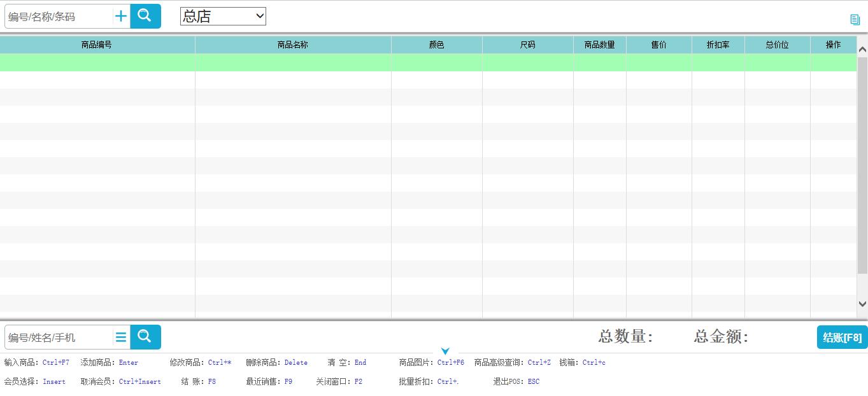The image size is (868, 396).
Task: Focus the 编号/姓名/手机 member input field
Action: click(59, 337)
